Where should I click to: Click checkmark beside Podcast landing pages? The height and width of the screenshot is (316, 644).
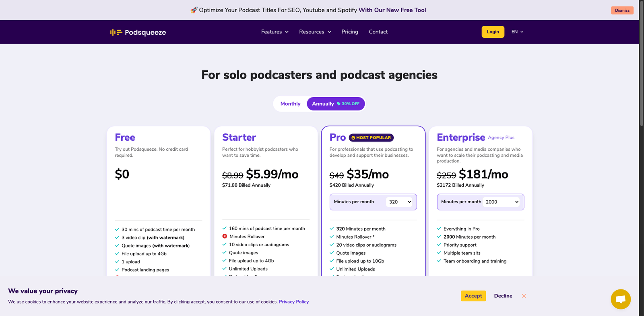[117, 270]
